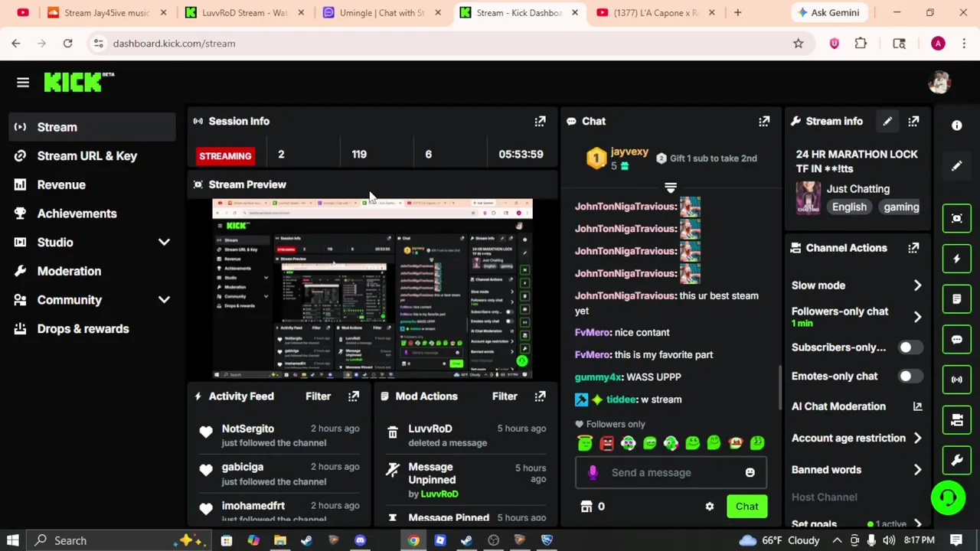Image resolution: width=980 pixels, height=551 pixels.
Task: Pop out the Stream info panel
Action: [913, 121]
